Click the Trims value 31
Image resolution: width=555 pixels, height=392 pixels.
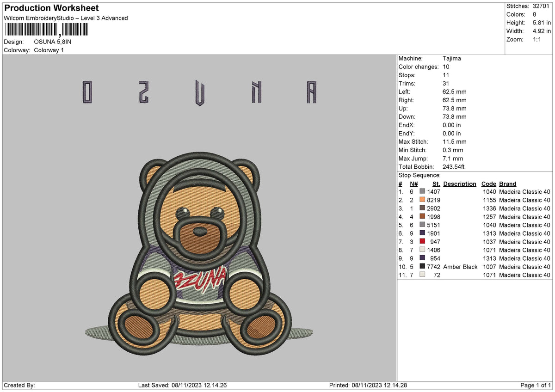(446, 83)
